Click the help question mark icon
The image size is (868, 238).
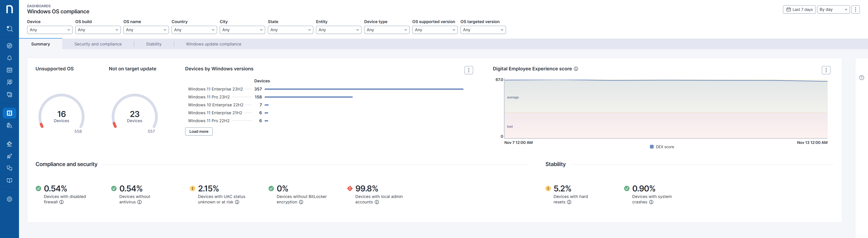(861, 78)
